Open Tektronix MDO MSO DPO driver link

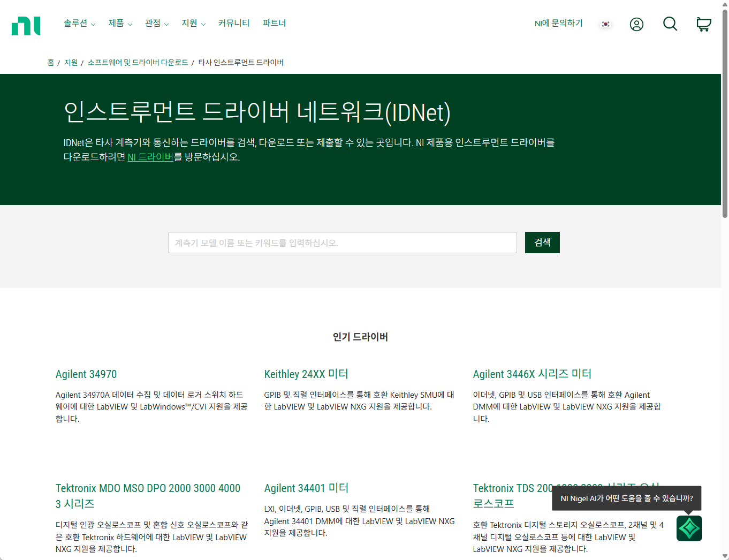(x=148, y=496)
